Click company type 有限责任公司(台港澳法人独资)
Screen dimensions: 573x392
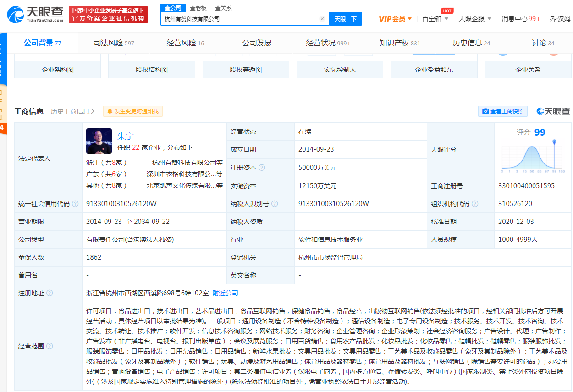[130, 240]
